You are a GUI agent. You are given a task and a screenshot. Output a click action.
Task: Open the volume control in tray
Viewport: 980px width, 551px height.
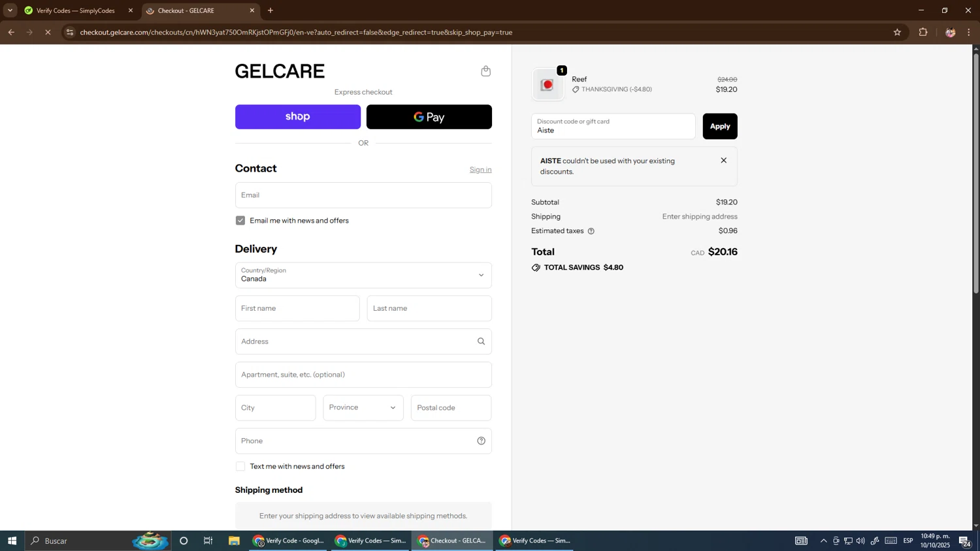[x=860, y=541]
